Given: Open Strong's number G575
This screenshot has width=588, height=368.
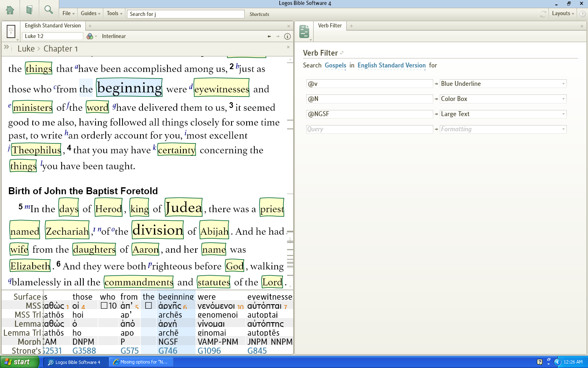Looking at the screenshot, I should (x=130, y=351).
